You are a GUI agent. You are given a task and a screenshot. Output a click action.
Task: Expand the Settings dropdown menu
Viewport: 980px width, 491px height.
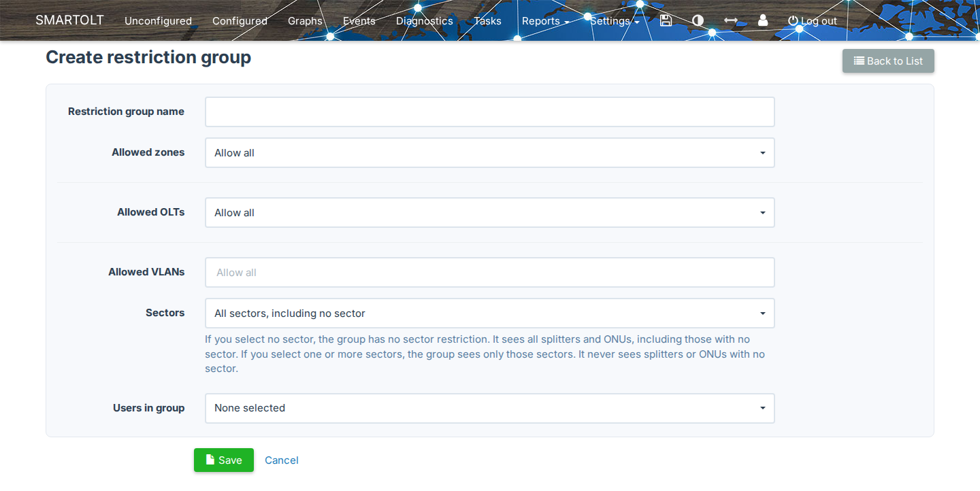click(x=615, y=21)
